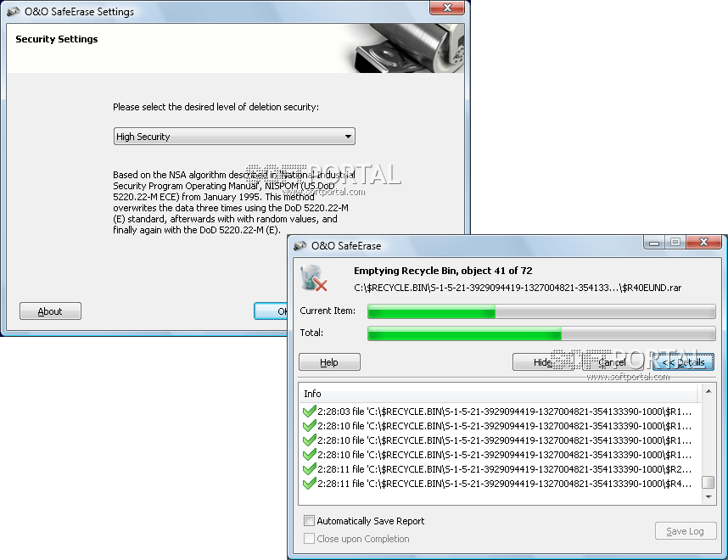
Task: Enable Automatically Save Report checkbox
Action: 309,520
